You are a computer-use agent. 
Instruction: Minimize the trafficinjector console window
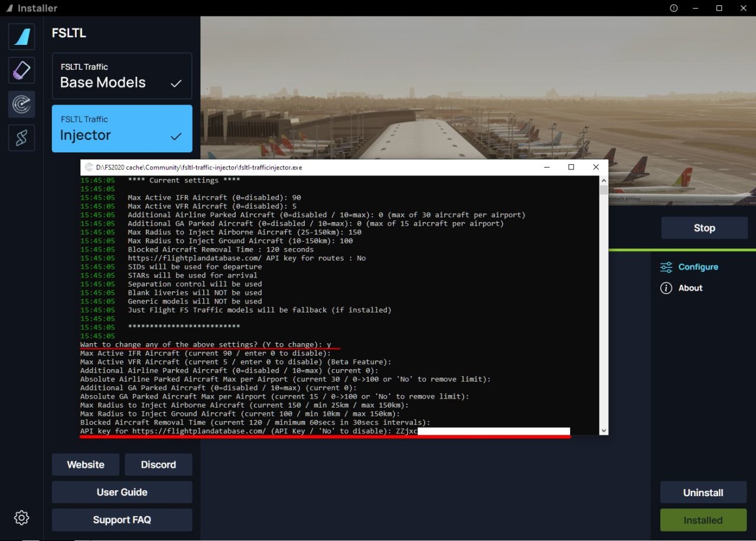547,167
